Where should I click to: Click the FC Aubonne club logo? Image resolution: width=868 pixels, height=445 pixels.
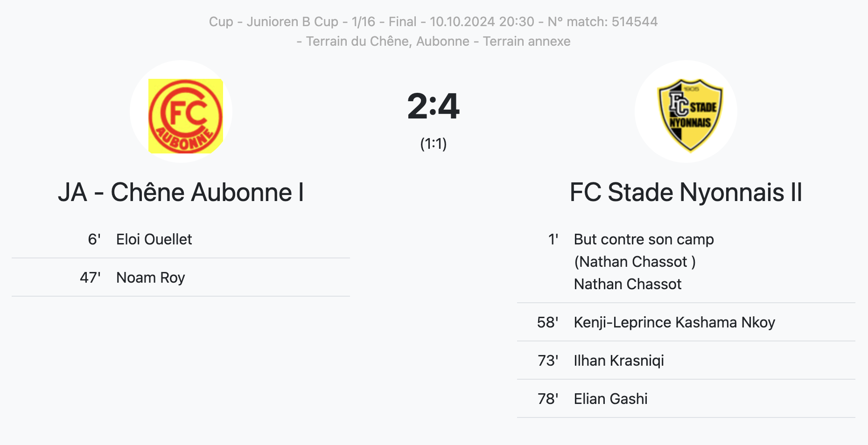coord(185,116)
